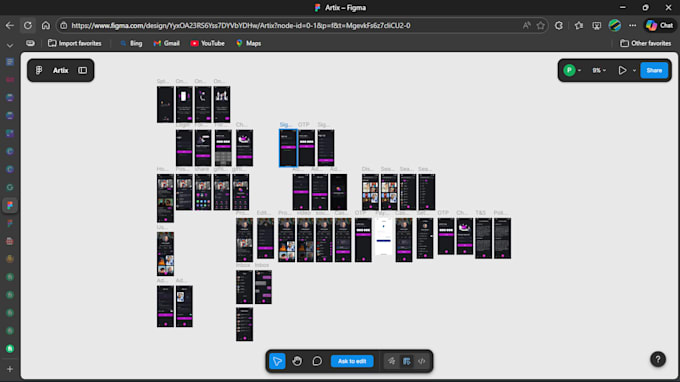Select the Move tool arrow

[277, 361]
